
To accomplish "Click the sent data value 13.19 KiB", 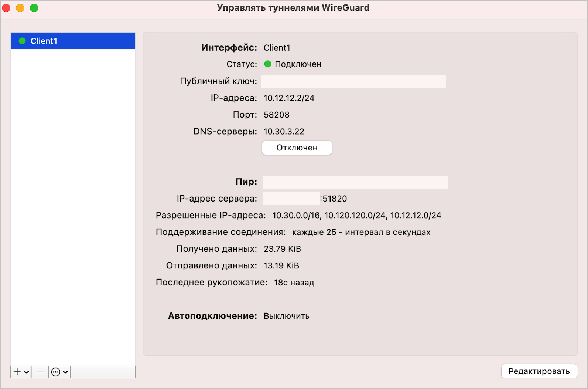I will pos(281,266).
